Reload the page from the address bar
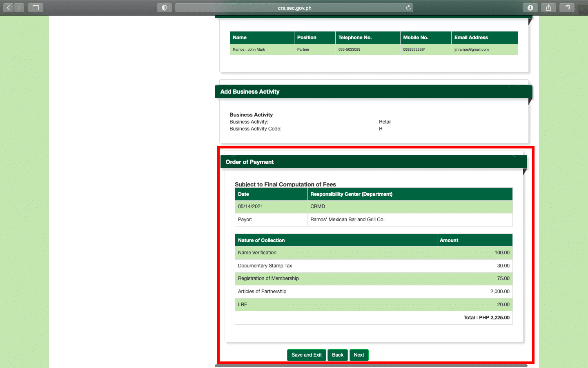This screenshot has width=588, height=368. [x=408, y=8]
